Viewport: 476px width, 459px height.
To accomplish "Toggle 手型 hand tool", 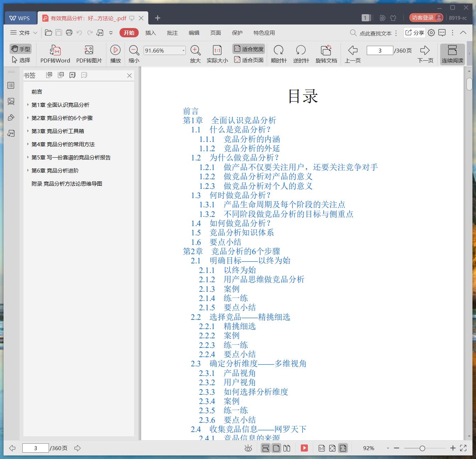I will pos(21,49).
